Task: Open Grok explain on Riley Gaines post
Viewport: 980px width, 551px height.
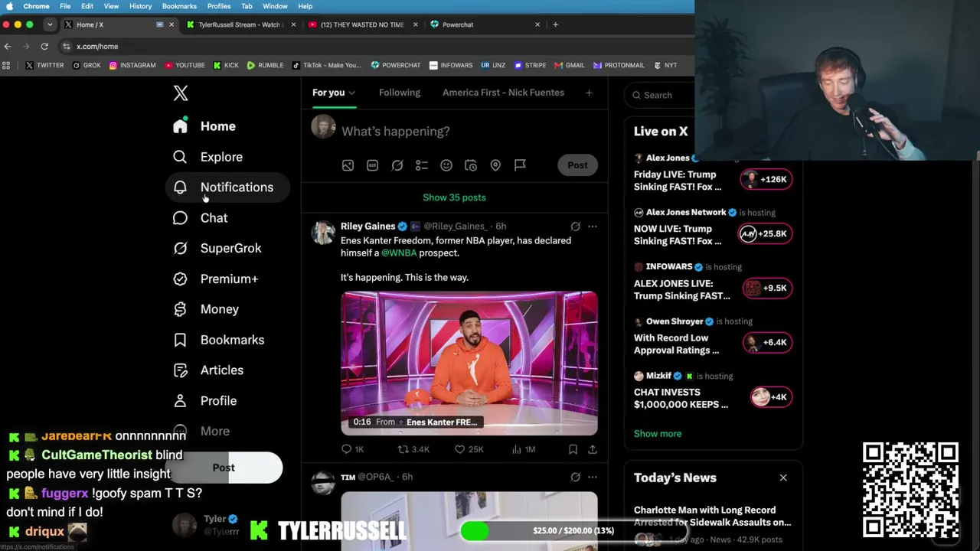Action: point(575,227)
